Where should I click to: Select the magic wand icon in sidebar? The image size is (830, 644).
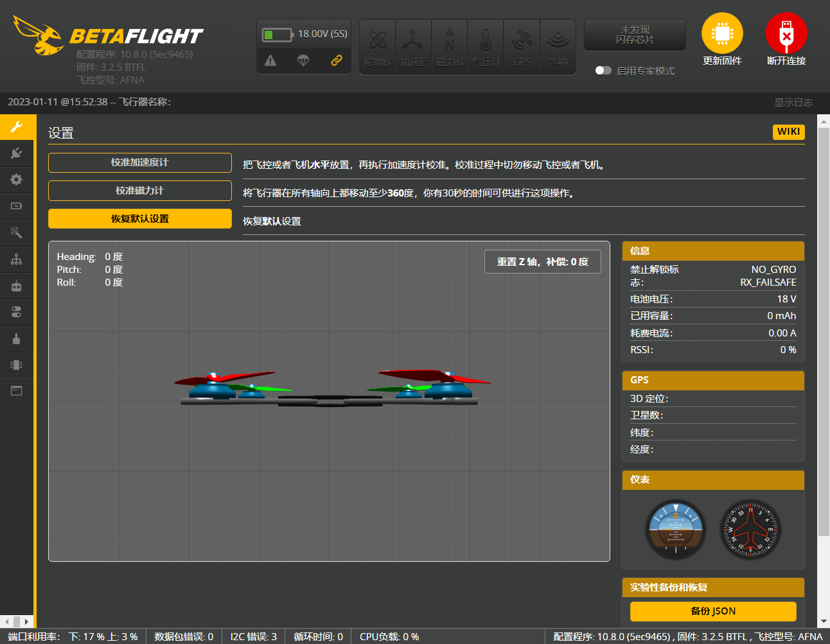[x=17, y=232]
